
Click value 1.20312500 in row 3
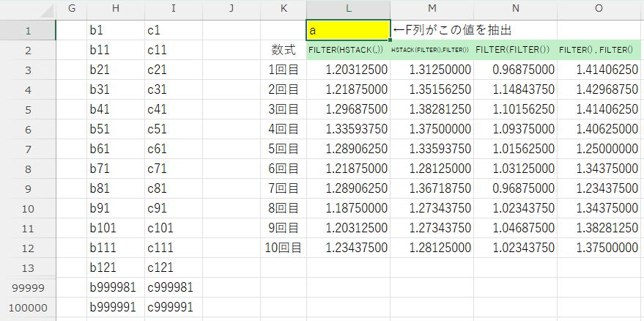[348, 70]
